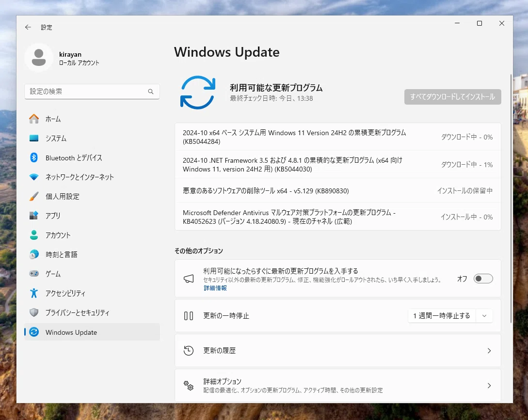Go to アカウント settings
This screenshot has width=528, height=420.
[x=92, y=235]
